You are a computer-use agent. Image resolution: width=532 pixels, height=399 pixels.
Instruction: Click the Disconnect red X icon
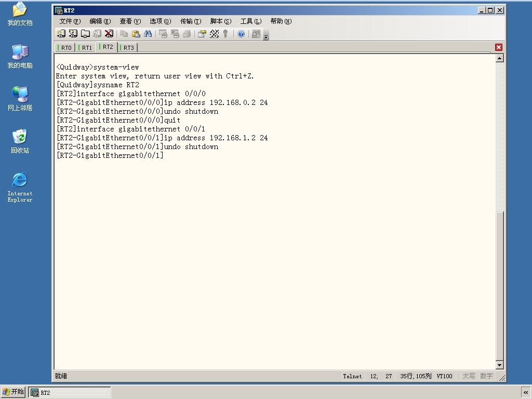pyautogui.click(x=109, y=34)
